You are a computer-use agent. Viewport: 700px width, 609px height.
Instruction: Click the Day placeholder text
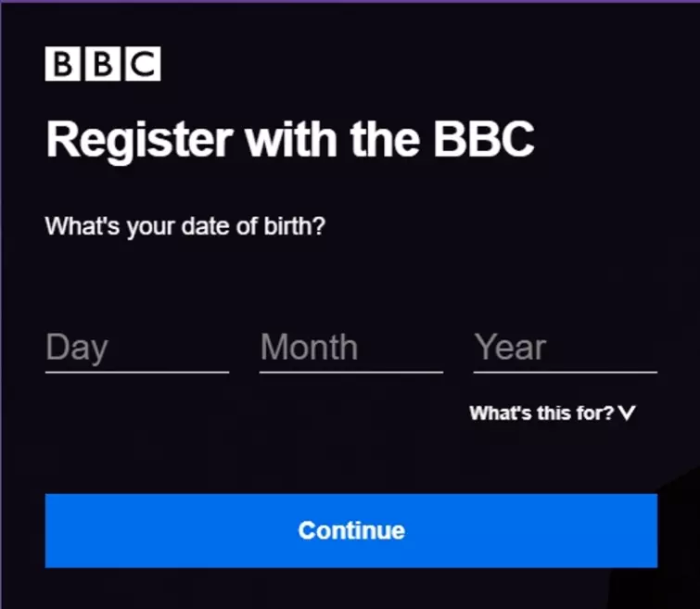[x=77, y=349]
